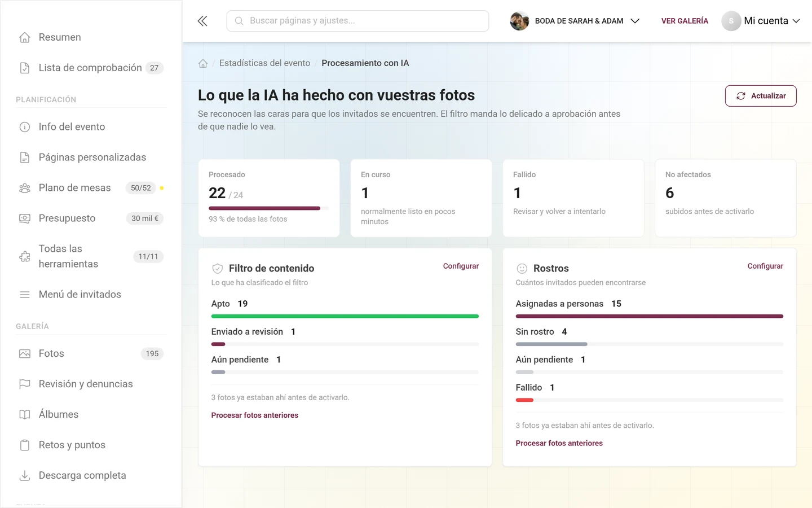Viewport: 812px width, 508px height.
Task: Click the Retos y puntos clipboard icon
Action: [x=25, y=445]
